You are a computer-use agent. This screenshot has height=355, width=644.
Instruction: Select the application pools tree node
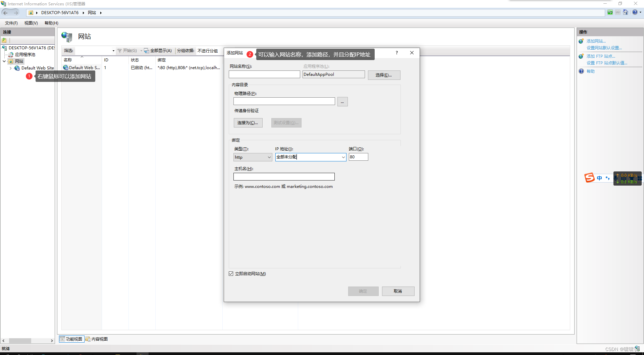pyautogui.click(x=25, y=55)
